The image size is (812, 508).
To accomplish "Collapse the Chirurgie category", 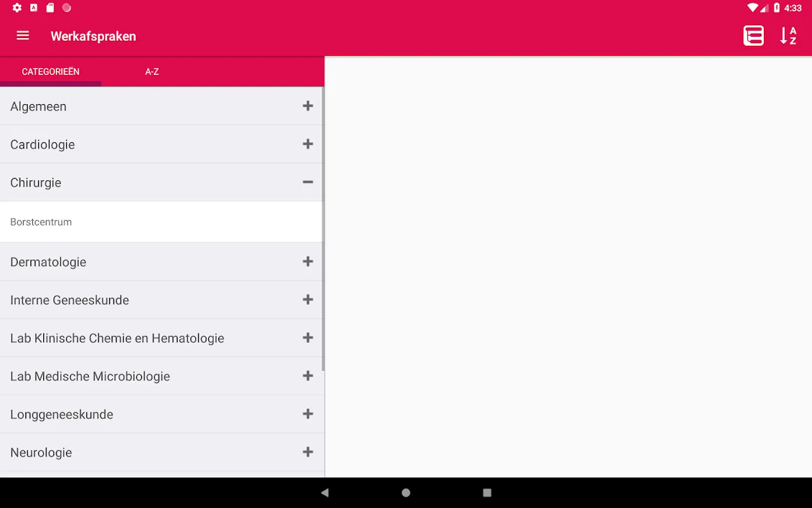I will pos(308,182).
